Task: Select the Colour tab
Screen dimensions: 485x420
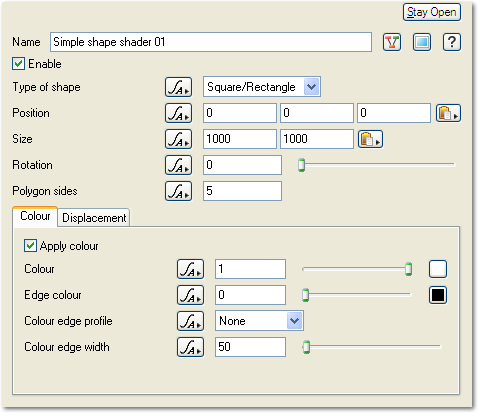Action: click(35, 217)
